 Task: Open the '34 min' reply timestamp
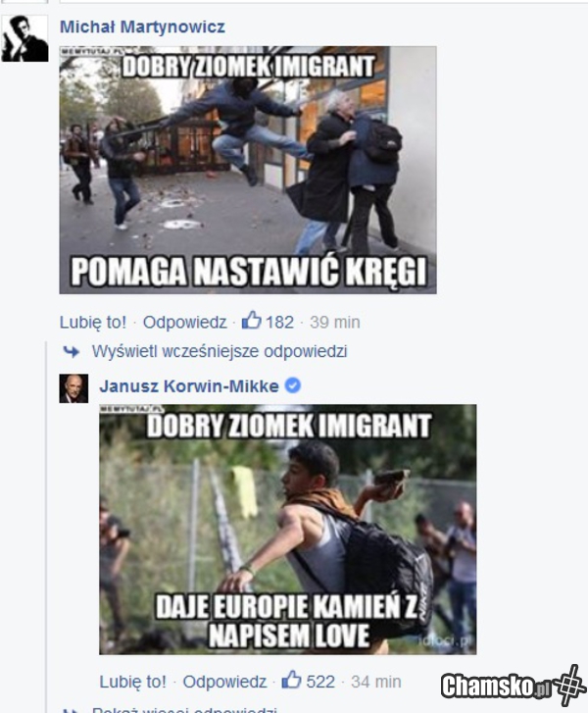(x=375, y=682)
